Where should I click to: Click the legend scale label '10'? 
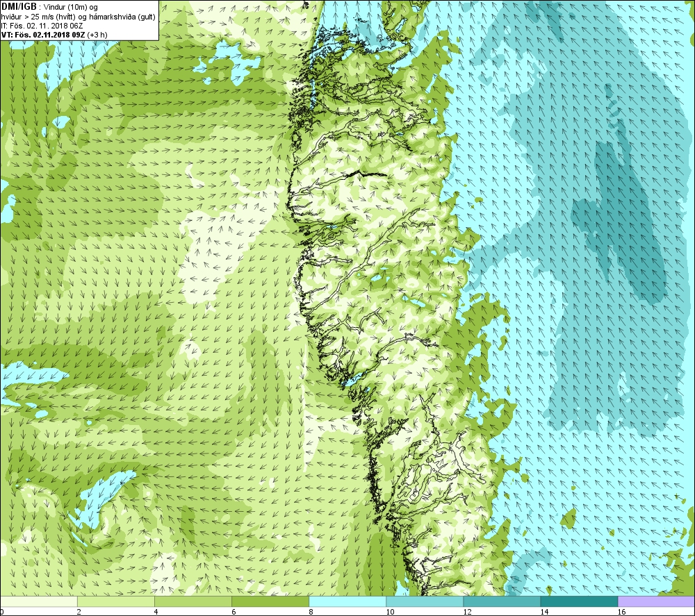(390, 612)
